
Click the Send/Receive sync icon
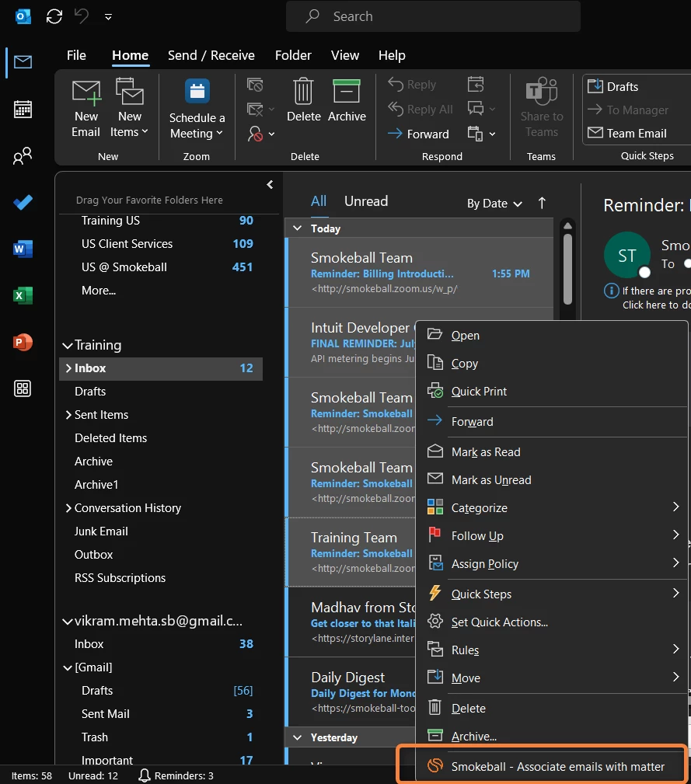54,16
